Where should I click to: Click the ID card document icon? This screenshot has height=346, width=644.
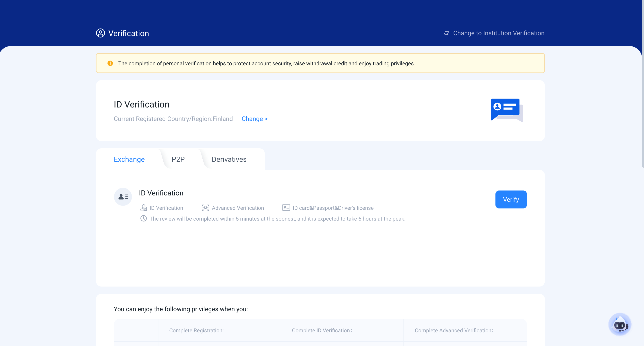[x=286, y=208]
